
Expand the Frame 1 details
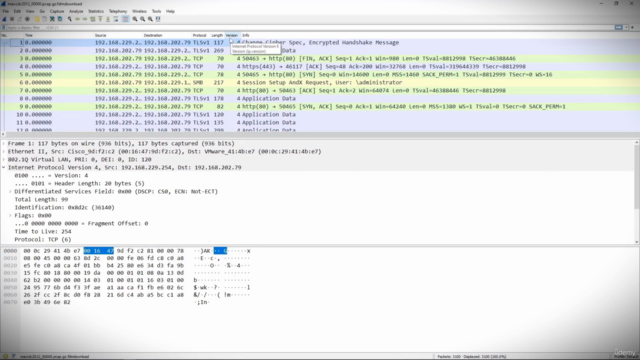(4, 144)
